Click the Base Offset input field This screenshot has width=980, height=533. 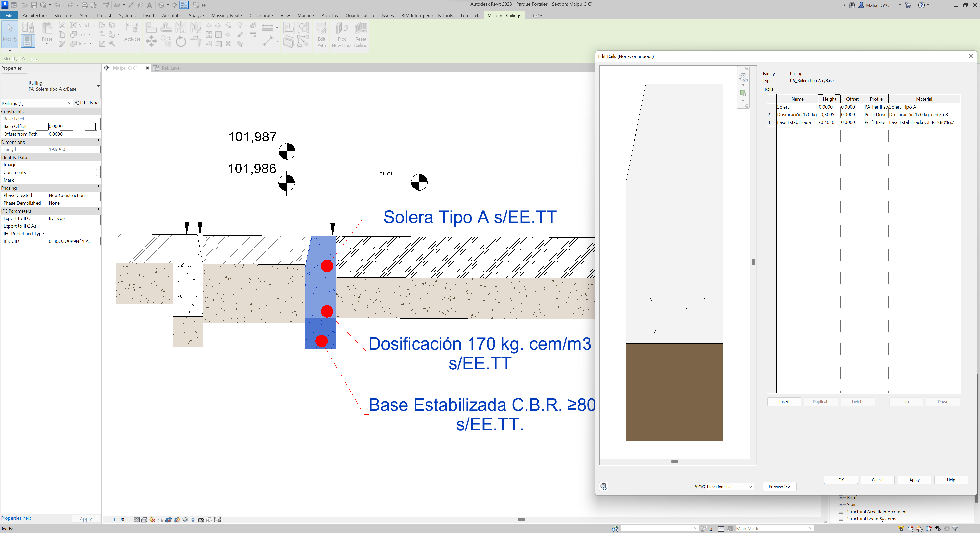pos(71,126)
